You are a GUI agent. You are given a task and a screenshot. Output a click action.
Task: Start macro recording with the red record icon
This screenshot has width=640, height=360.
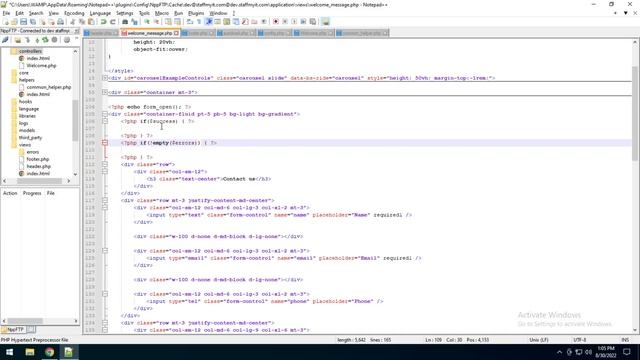[x=276, y=22]
